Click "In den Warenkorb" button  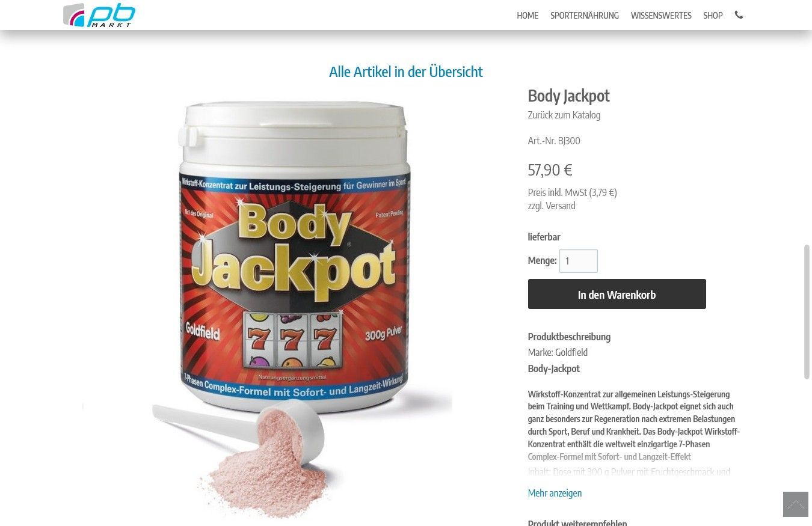[617, 294]
